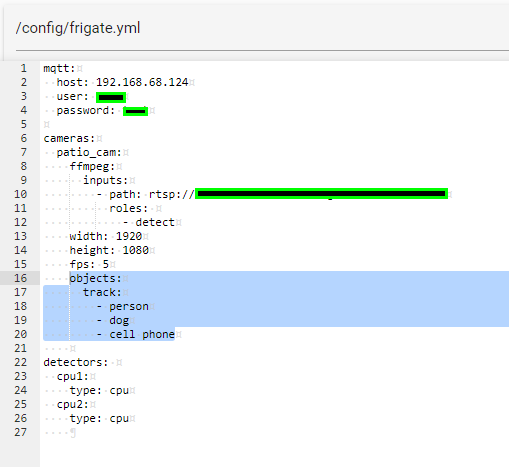This screenshot has width=509, height=467.
Task: Click the '- detect' entry
Action: 148,222
